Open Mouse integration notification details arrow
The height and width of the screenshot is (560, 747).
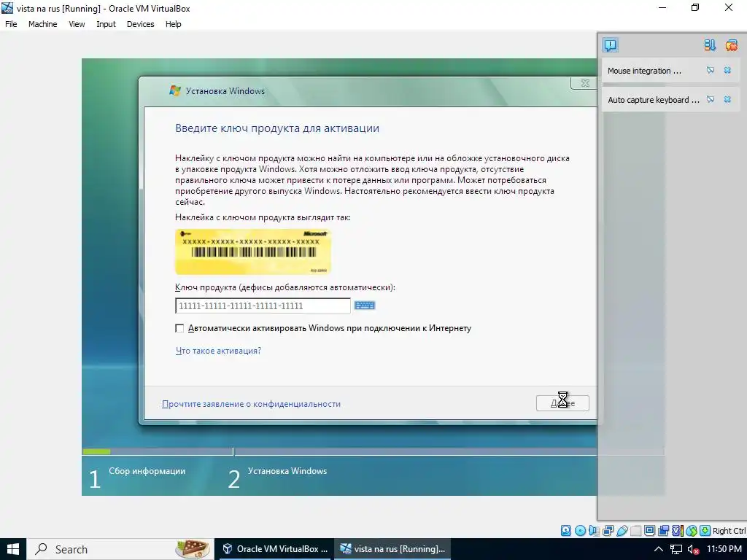tap(711, 71)
